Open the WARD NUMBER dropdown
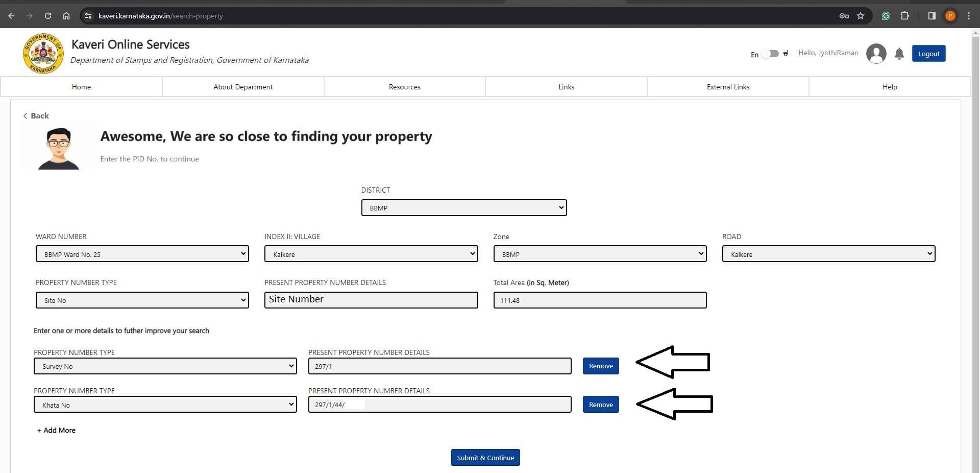This screenshot has width=980, height=473. coord(142,254)
